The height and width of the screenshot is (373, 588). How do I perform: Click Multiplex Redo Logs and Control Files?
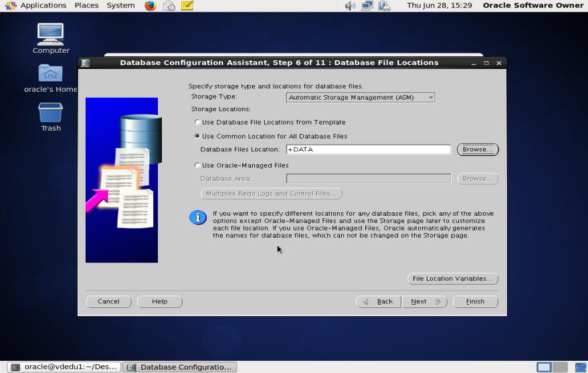[x=271, y=194]
